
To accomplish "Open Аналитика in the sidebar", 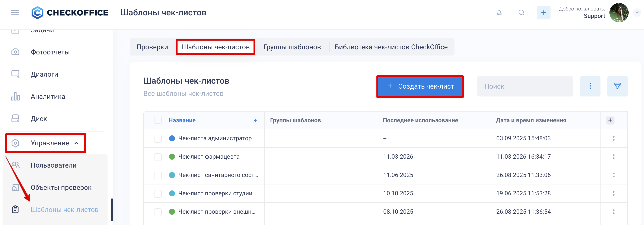I will coord(48,97).
